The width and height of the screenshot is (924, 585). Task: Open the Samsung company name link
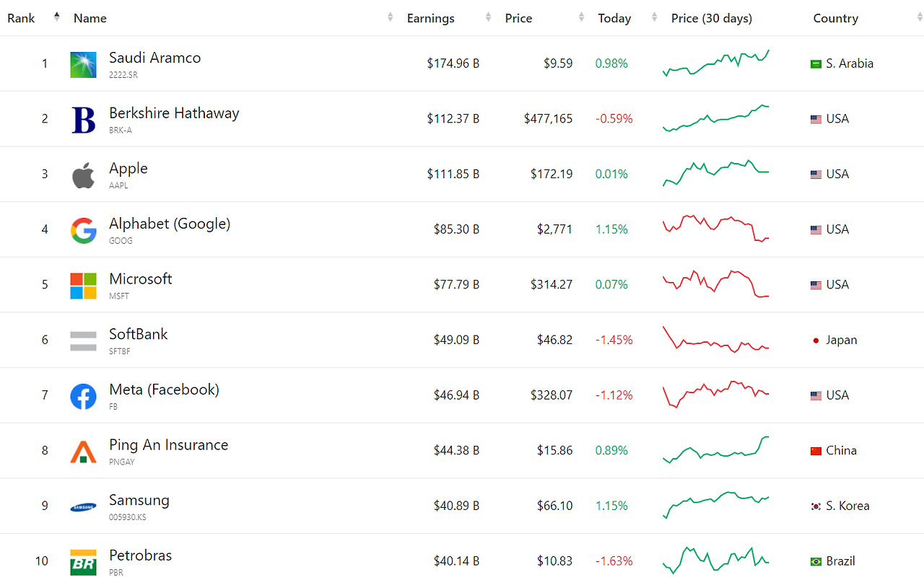coord(139,500)
